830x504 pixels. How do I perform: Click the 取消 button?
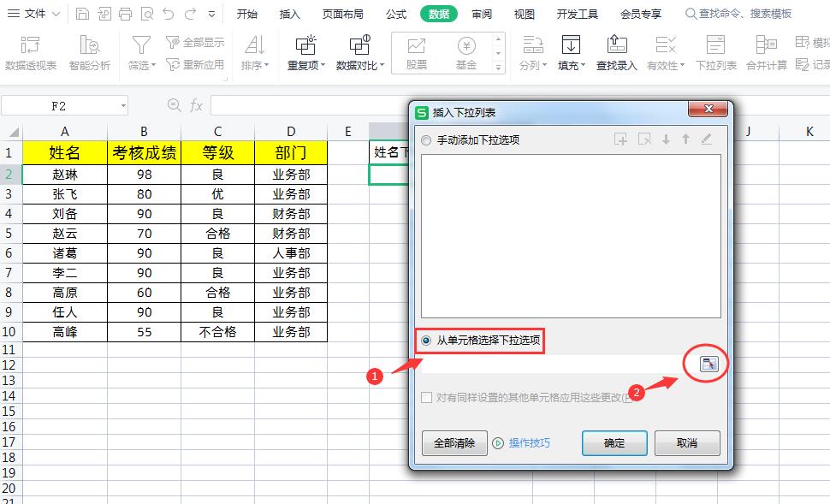[x=687, y=443]
